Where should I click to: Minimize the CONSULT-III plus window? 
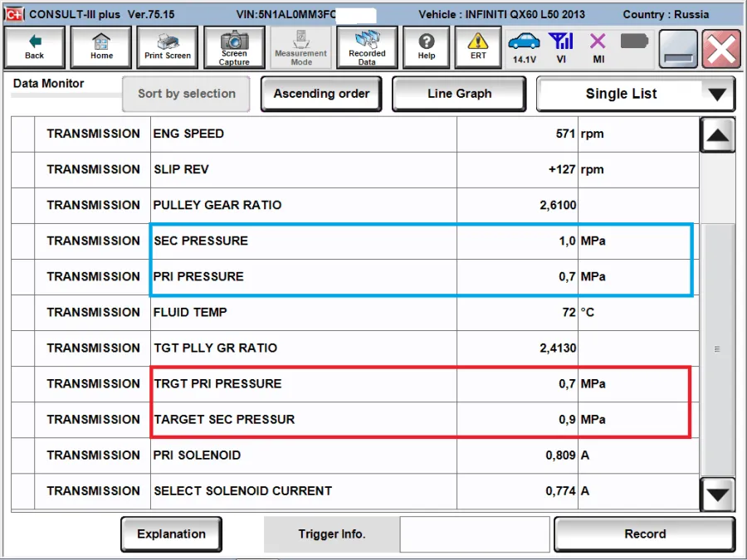coord(678,49)
